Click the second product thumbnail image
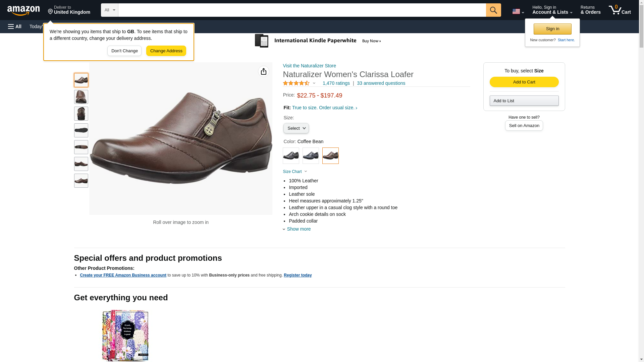644x362 pixels. click(81, 97)
